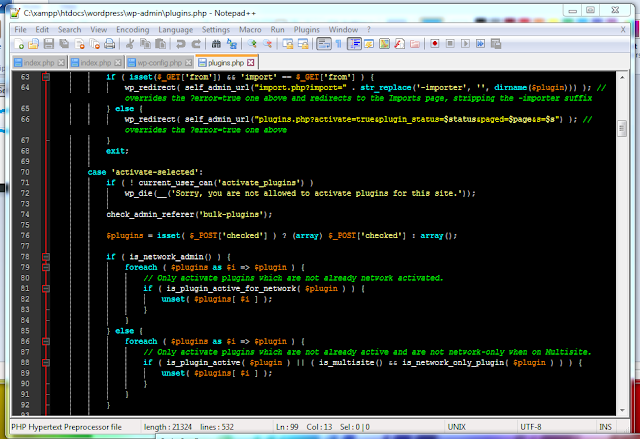Collapse the fold at line 81
640x439 pixels.
(x=46, y=288)
